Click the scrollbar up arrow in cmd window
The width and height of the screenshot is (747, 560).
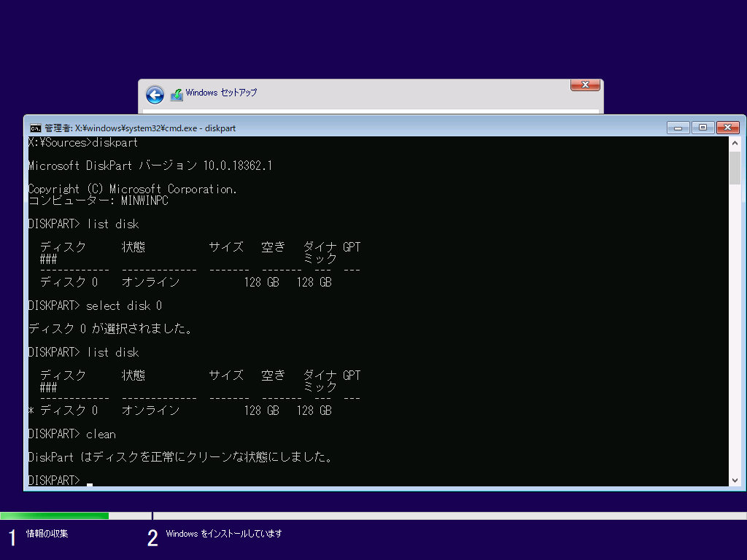click(x=735, y=143)
